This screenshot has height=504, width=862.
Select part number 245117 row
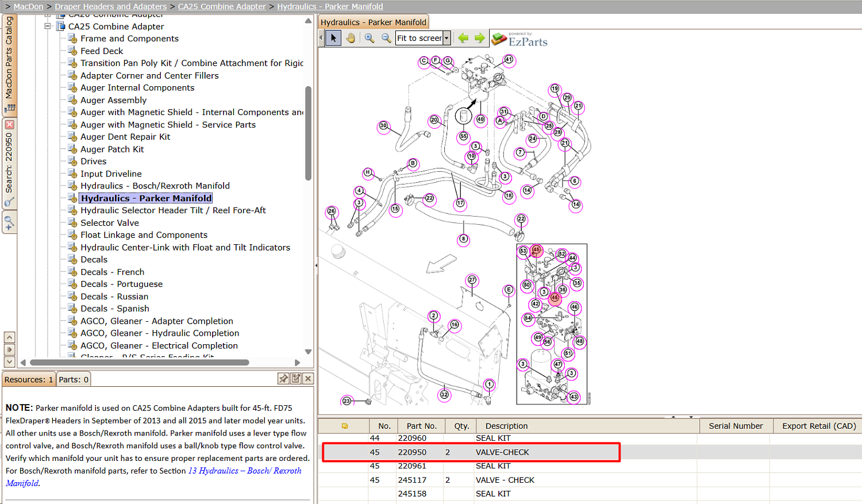tap(590, 480)
